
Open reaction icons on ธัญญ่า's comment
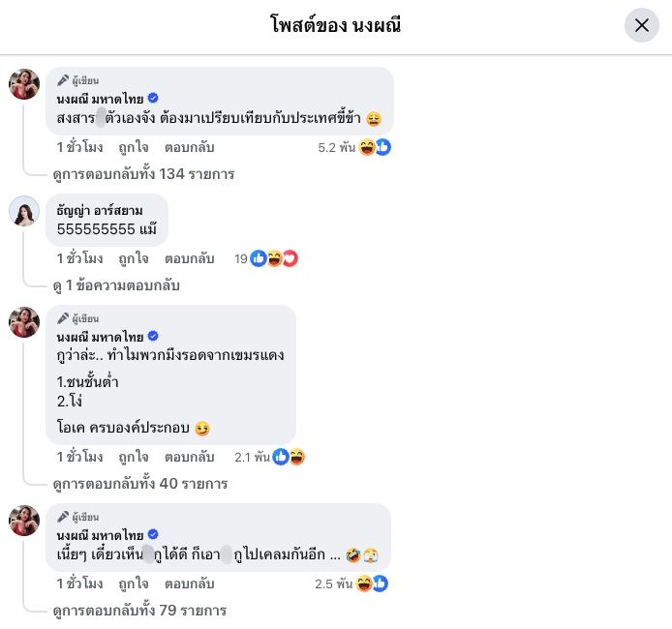click(274, 258)
